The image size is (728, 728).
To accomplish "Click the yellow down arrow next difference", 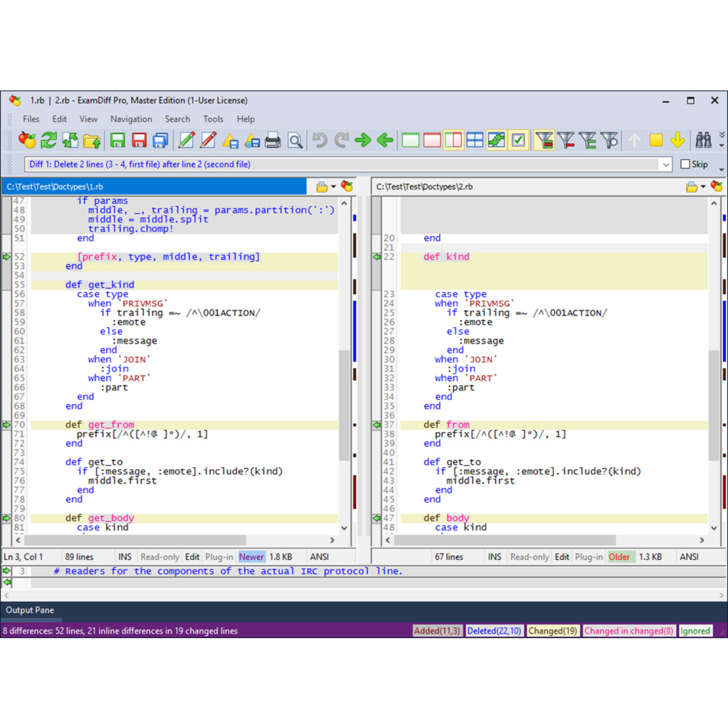I will pyautogui.click(x=677, y=140).
